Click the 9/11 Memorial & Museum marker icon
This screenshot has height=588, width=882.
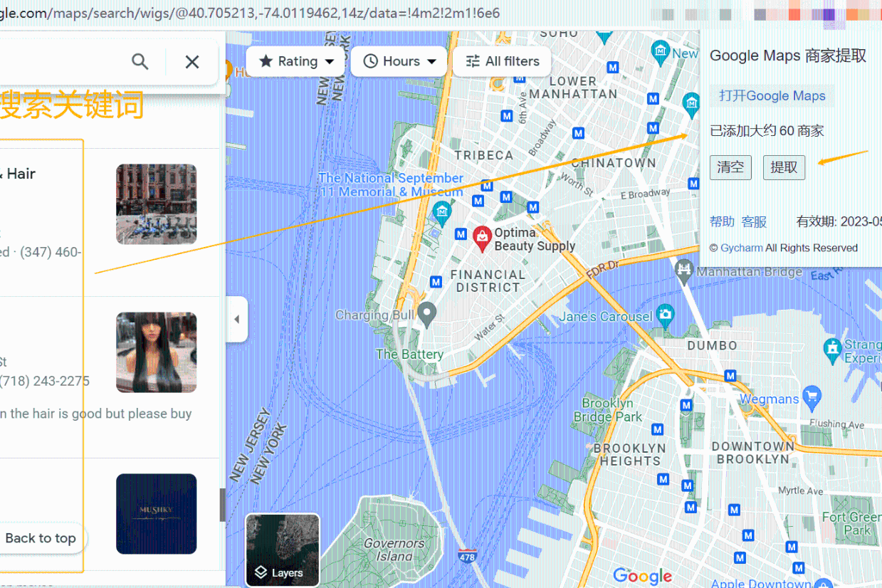point(442,211)
